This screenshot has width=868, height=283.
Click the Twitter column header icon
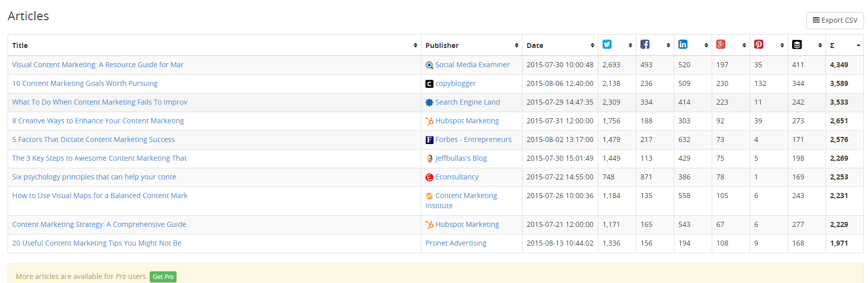click(607, 44)
